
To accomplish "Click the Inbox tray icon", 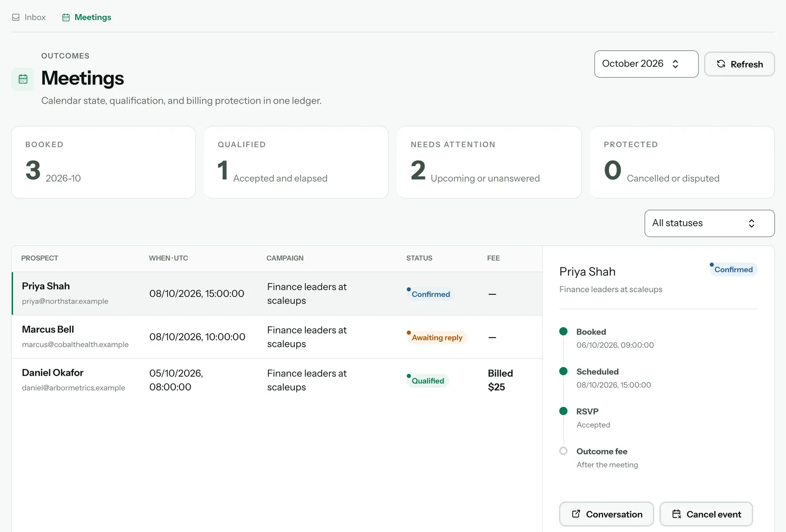I will [16, 17].
